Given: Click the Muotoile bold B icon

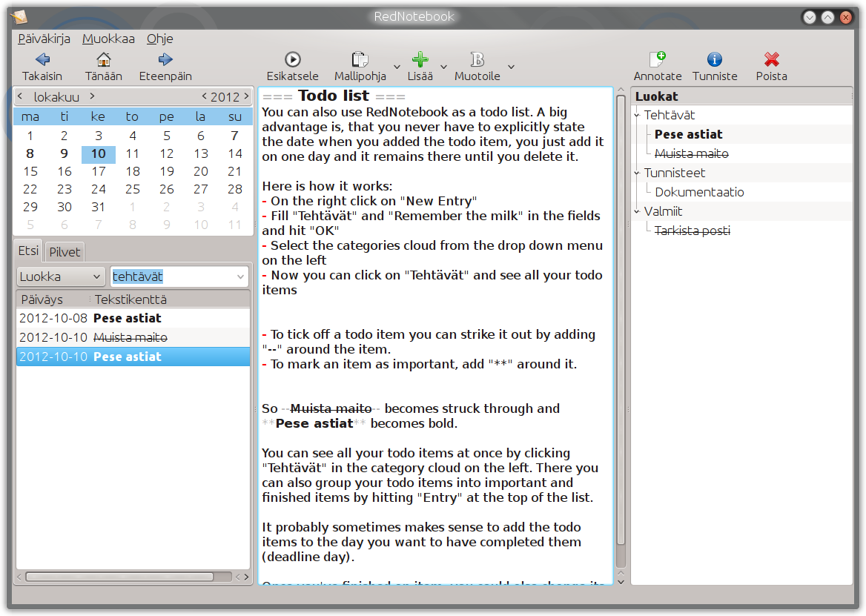Looking at the screenshot, I should pos(477,59).
